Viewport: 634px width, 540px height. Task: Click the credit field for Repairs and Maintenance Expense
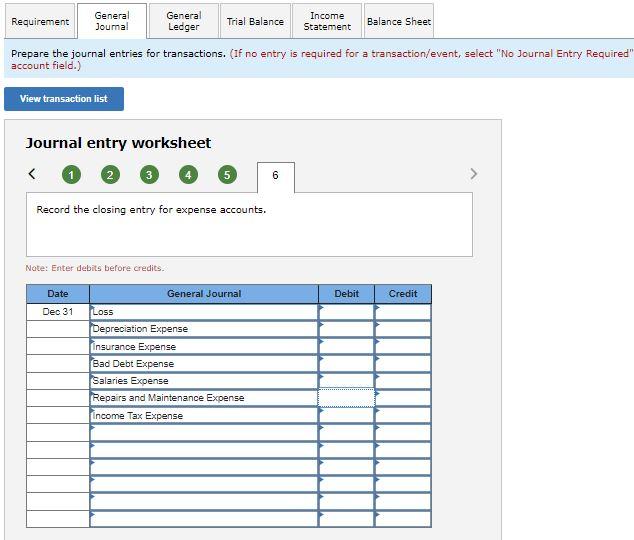[x=403, y=398]
